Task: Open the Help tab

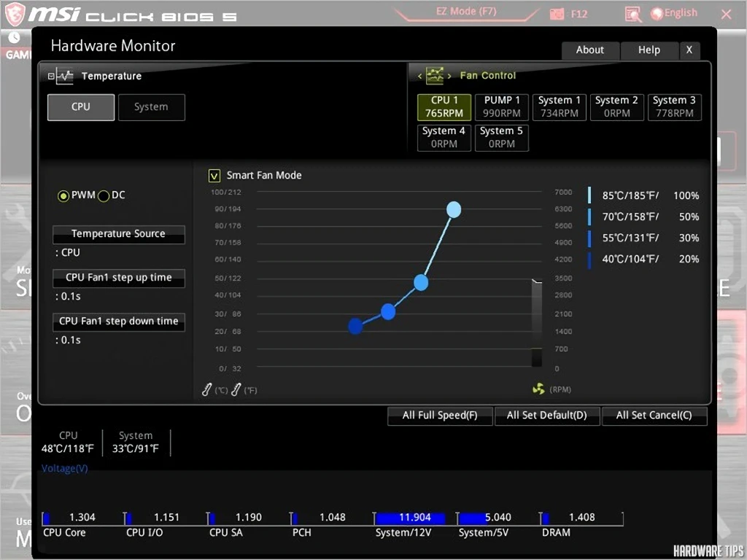Action: 649,50
